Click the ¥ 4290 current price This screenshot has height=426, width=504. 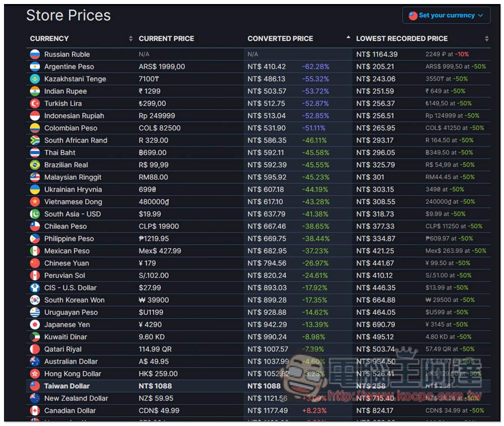pos(150,325)
